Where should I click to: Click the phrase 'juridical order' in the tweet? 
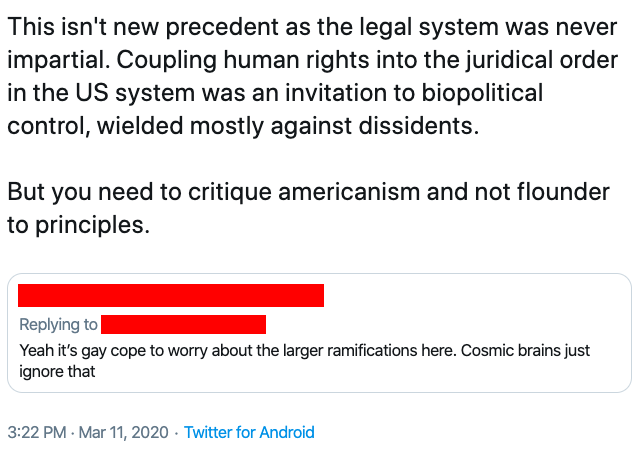(545, 60)
